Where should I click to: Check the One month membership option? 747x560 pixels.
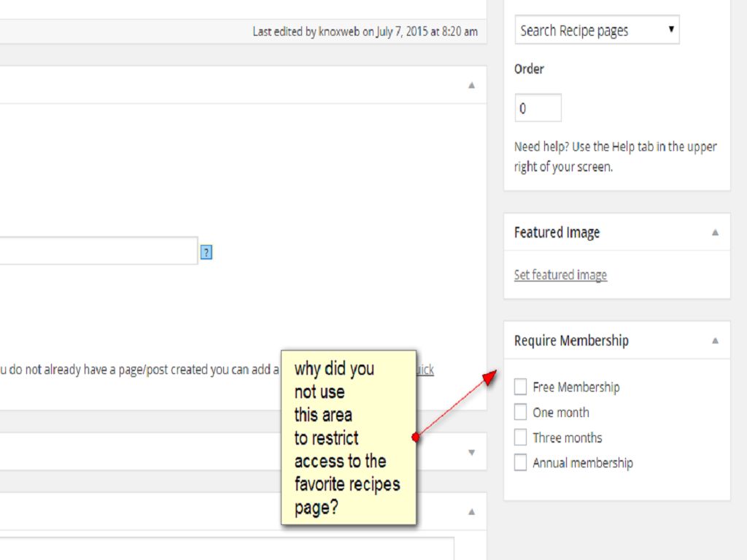tap(520, 412)
